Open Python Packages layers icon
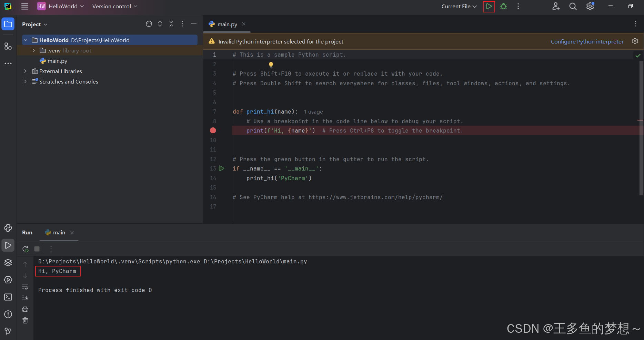Screen dimensions: 644x340 8,263
